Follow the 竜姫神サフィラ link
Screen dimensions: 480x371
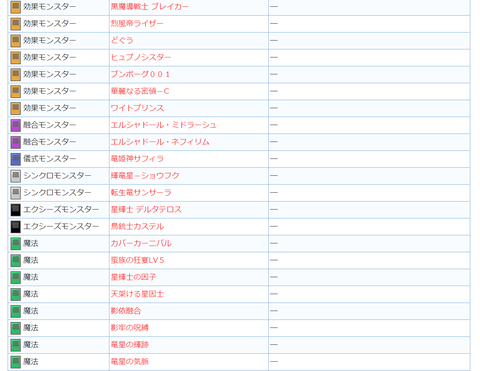[x=137, y=159]
